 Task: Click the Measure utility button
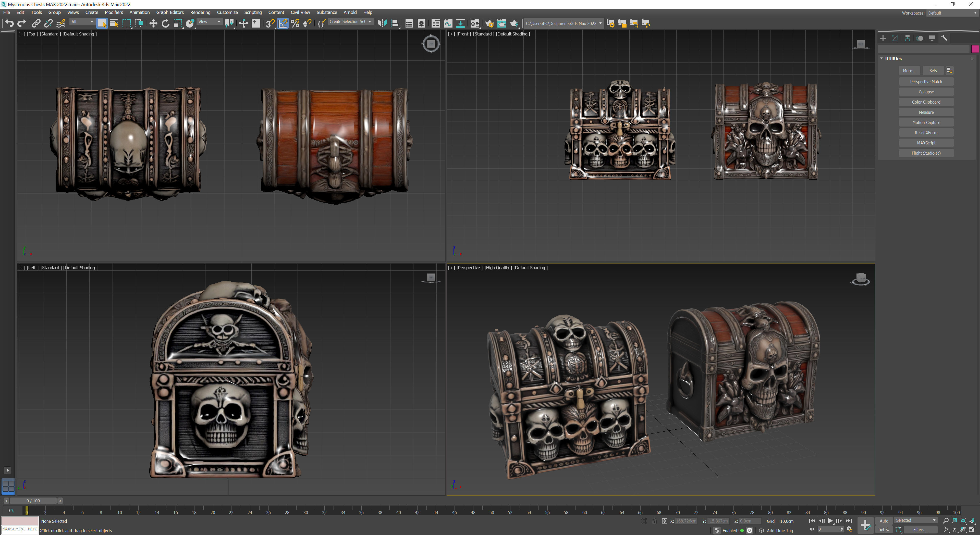pos(926,112)
